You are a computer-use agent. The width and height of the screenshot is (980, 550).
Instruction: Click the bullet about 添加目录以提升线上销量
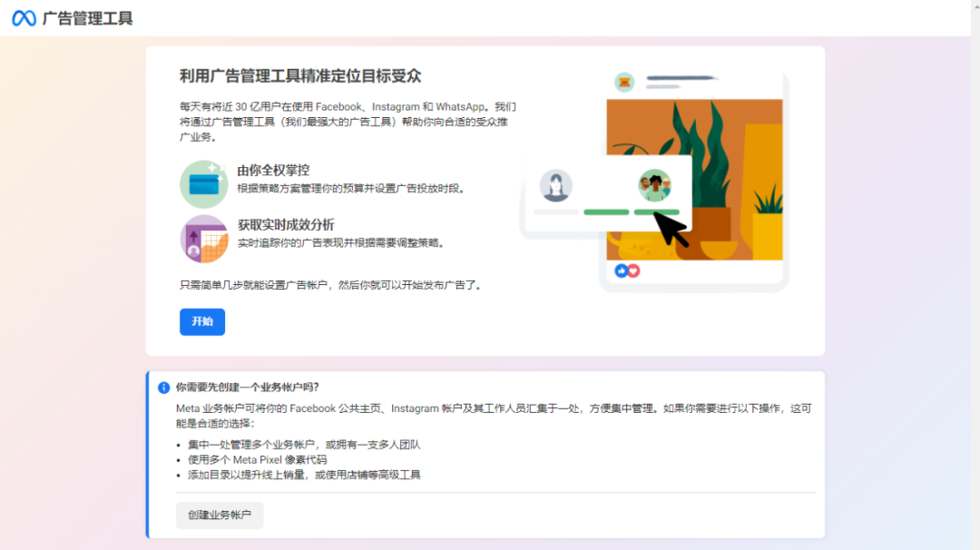click(x=304, y=475)
